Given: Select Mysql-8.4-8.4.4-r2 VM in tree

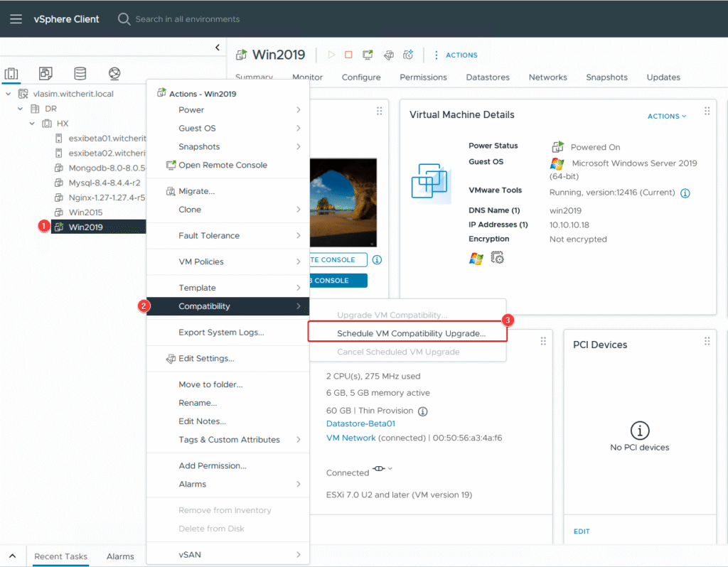Looking at the screenshot, I should pyautogui.click(x=104, y=183).
